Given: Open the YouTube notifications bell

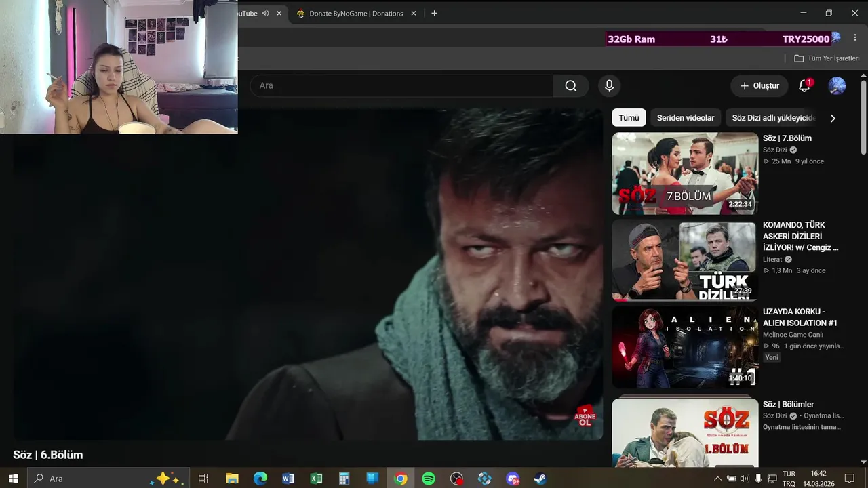Looking at the screenshot, I should click(x=804, y=86).
